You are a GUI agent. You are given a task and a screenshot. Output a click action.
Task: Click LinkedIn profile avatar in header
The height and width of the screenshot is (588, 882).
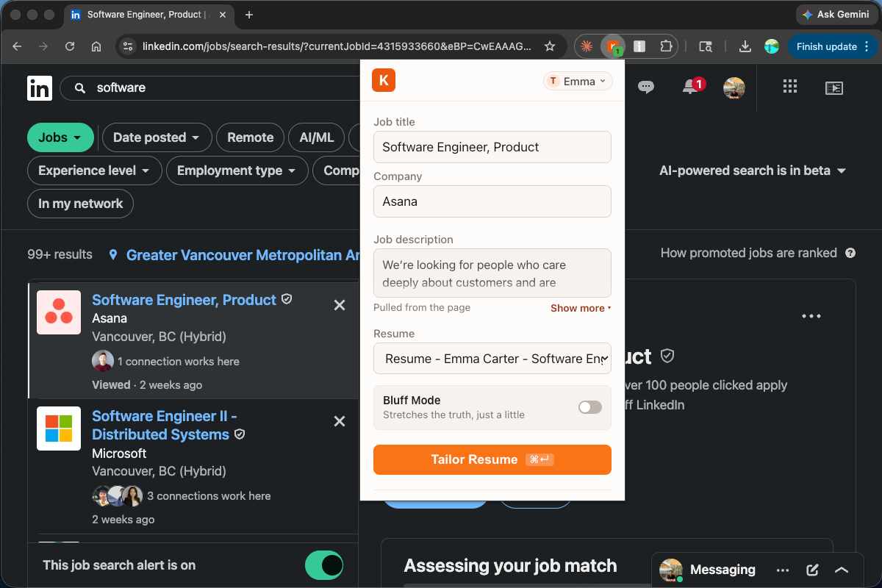[x=734, y=87]
